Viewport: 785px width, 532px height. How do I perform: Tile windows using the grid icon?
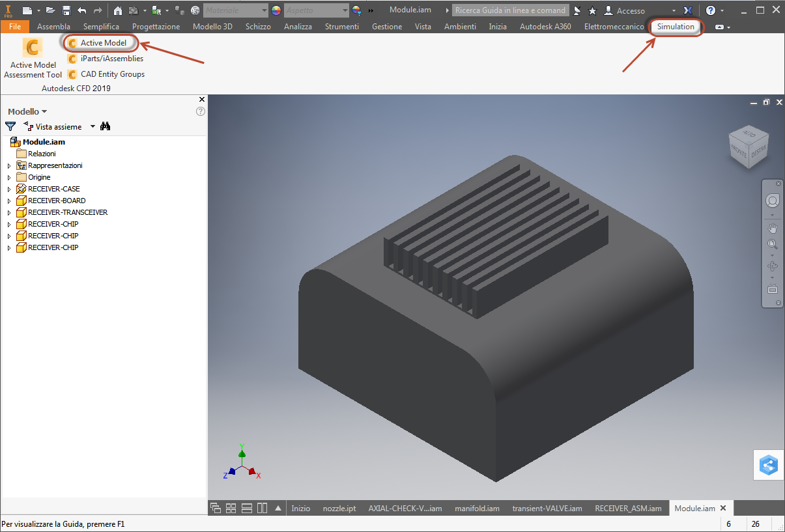pos(231,509)
